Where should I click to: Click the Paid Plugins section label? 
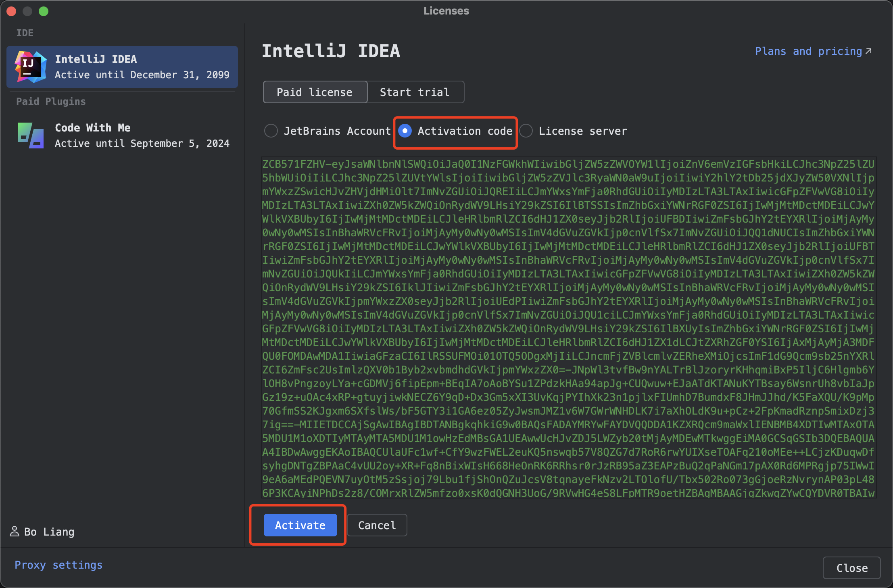click(51, 102)
